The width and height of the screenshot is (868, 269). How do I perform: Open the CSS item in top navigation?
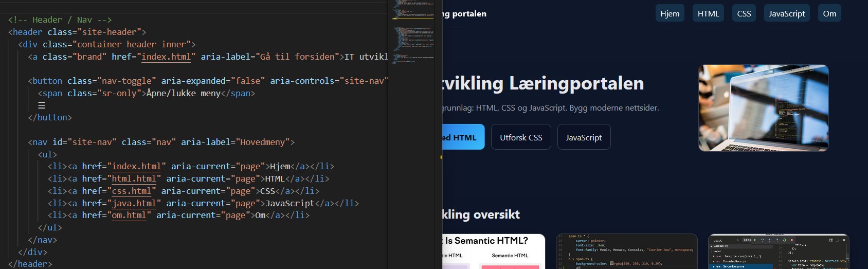click(x=744, y=13)
